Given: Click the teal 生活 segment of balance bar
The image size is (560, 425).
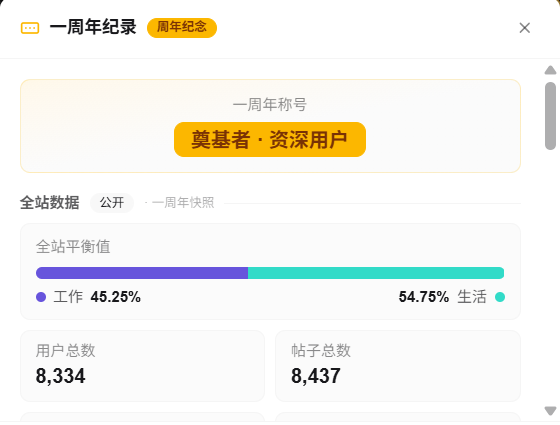Looking at the screenshot, I should coord(376,273).
